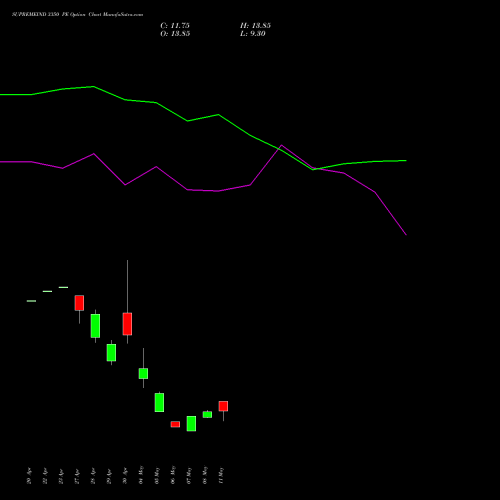Select the open value O: 13.85
The height and width of the screenshot is (500, 500).
(x=175, y=34)
